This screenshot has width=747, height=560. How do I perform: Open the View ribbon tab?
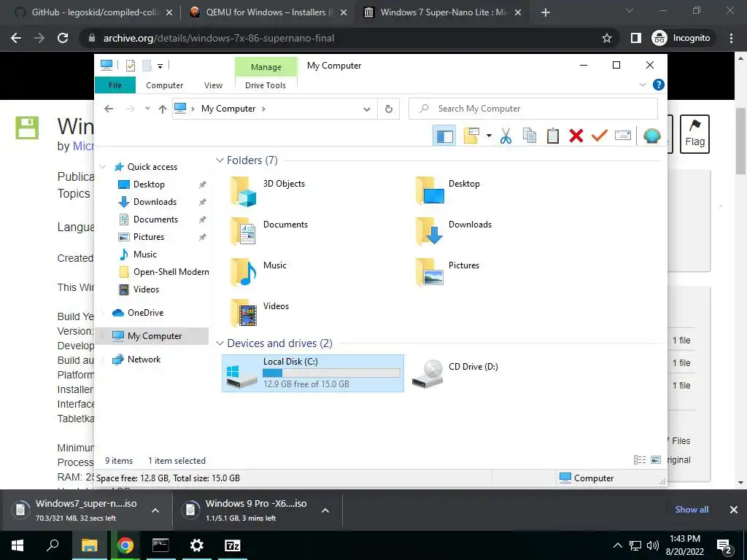[x=213, y=85]
